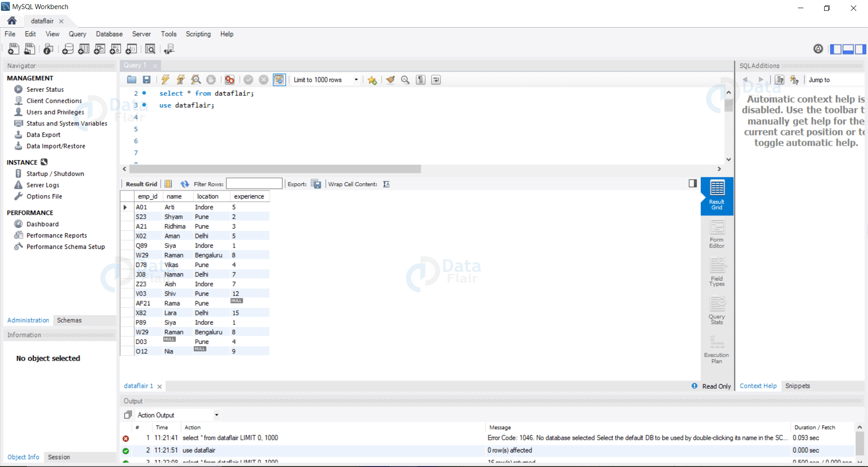Execute the SQL script with lightning bolt icon
This screenshot has height=467, width=868.
(x=165, y=80)
